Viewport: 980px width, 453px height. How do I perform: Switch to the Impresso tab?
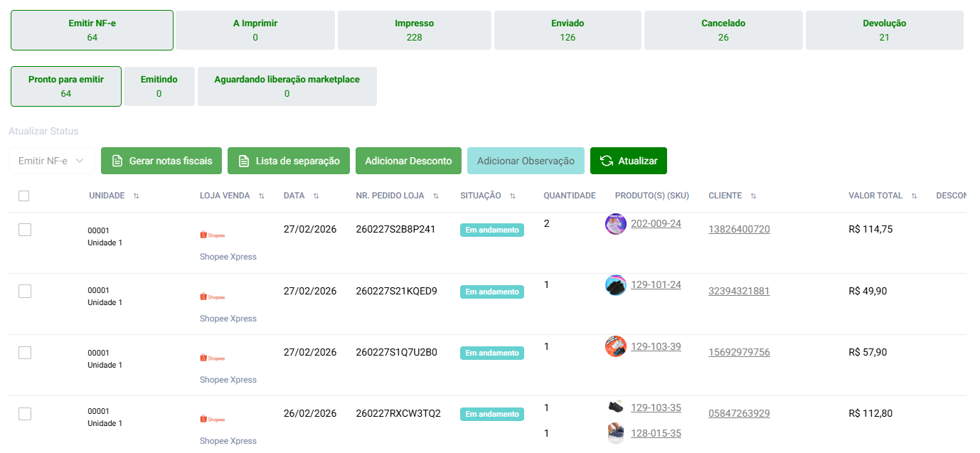pos(414,30)
